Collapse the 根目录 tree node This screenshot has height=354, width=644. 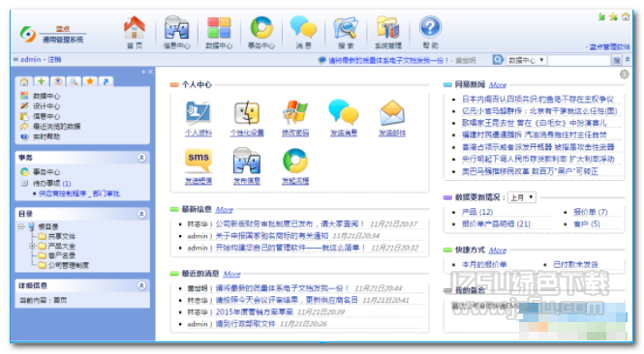pos(21,226)
